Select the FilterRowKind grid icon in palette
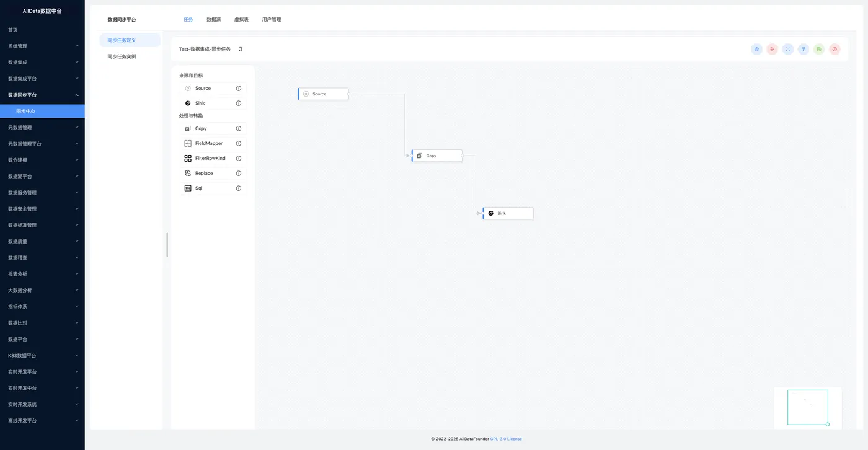The height and width of the screenshot is (450, 868). pyautogui.click(x=188, y=158)
